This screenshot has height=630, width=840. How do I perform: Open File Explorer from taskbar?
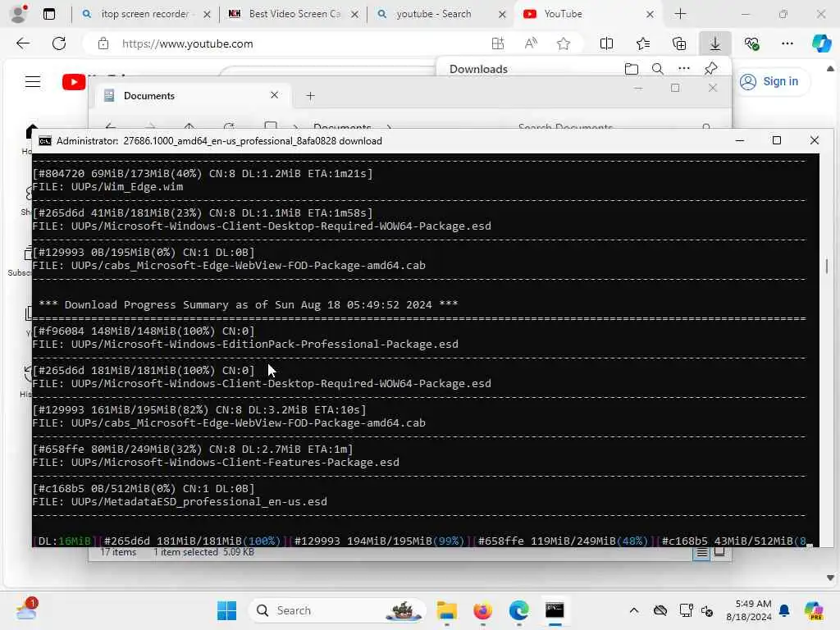click(446, 610)
